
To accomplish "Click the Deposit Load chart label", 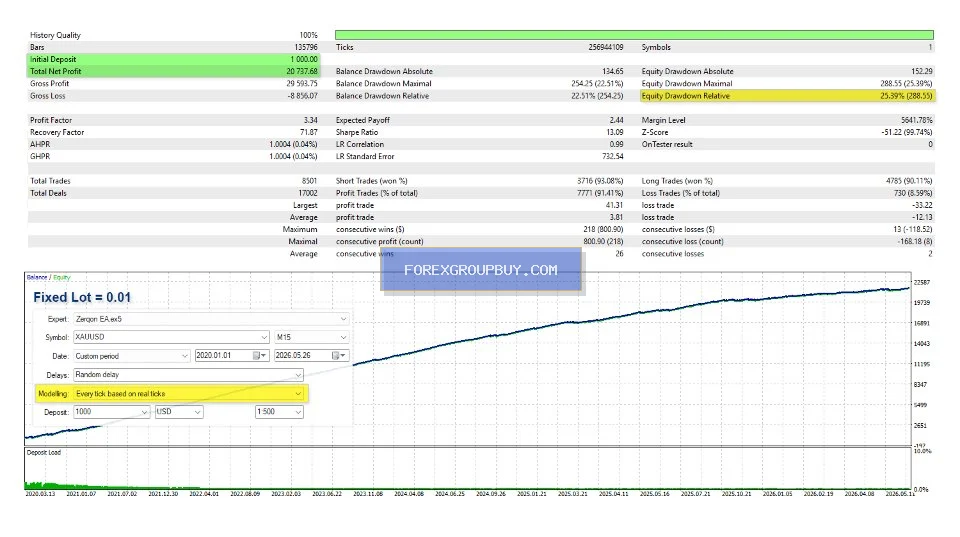I will click(44, 453).
